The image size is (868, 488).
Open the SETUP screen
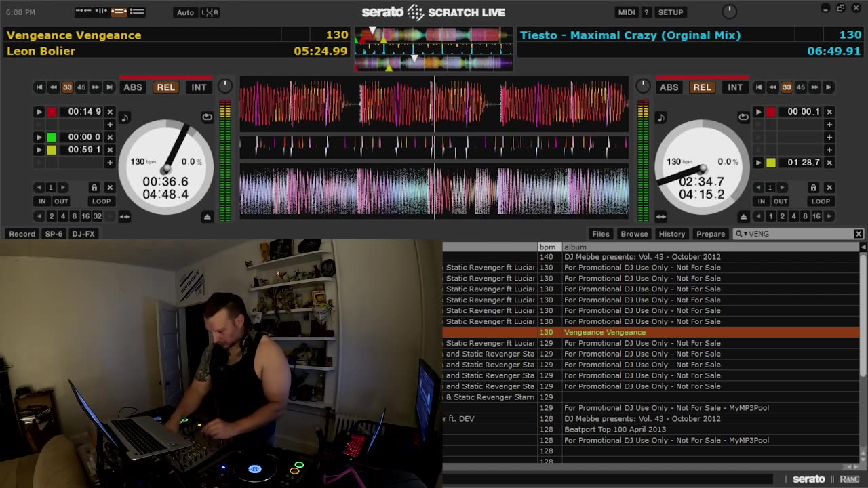671,12
